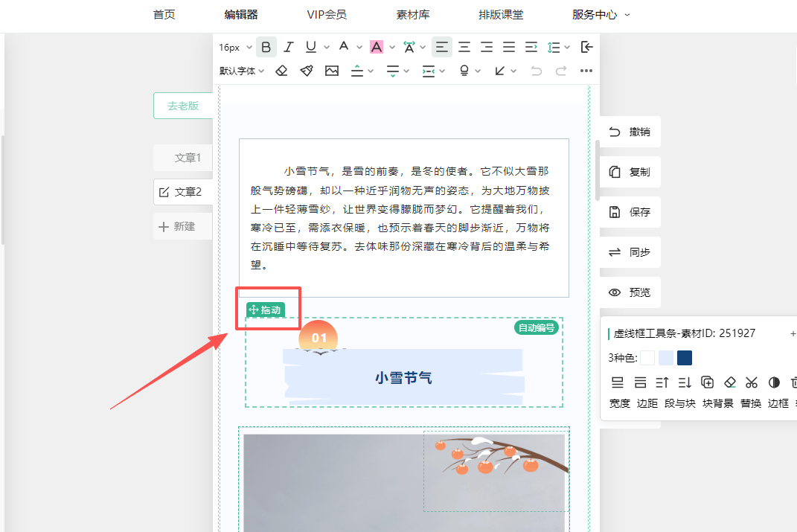Insert an image using the picture icon
The height and width of the screenshot is (532, 797).
(x=332, y=71)
